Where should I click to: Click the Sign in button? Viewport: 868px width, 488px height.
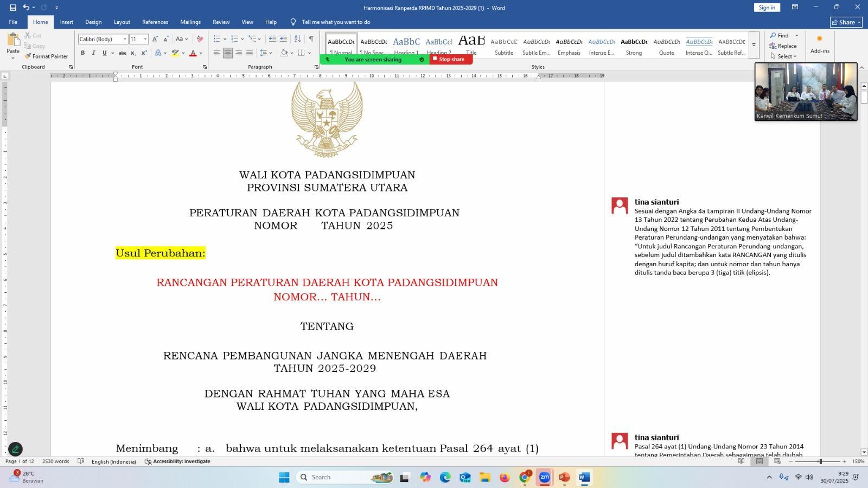767,8
